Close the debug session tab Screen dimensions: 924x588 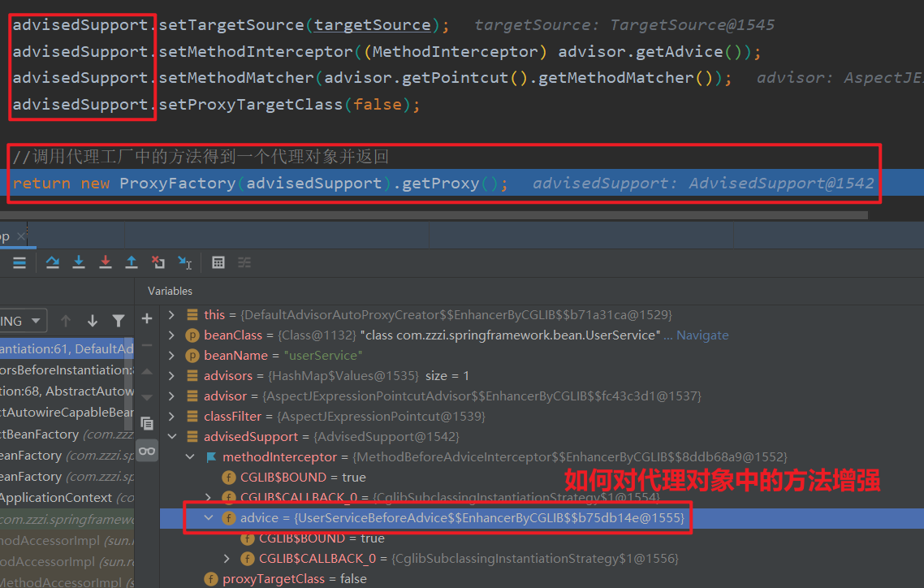coord(21,236)
